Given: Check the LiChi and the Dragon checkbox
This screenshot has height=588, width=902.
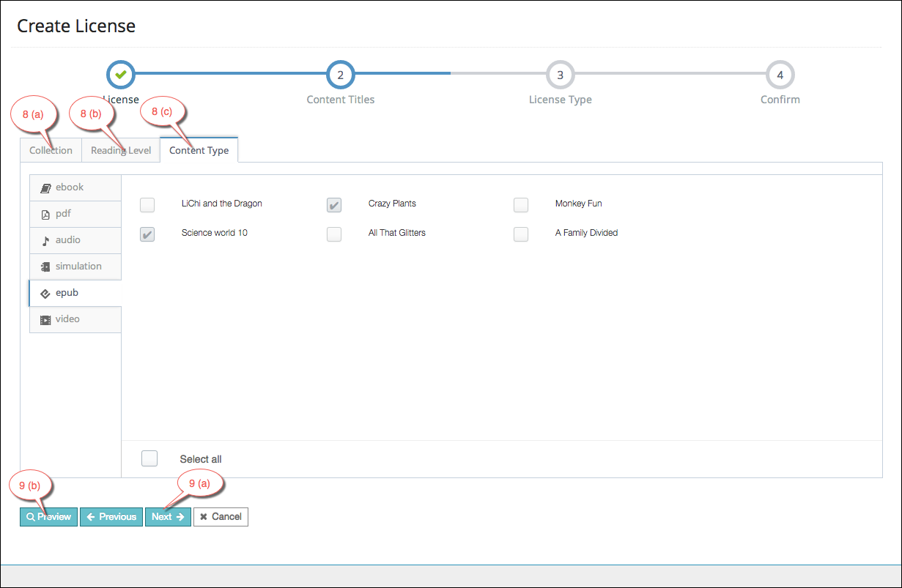Looking at the screenshot, I should point(147,205).
